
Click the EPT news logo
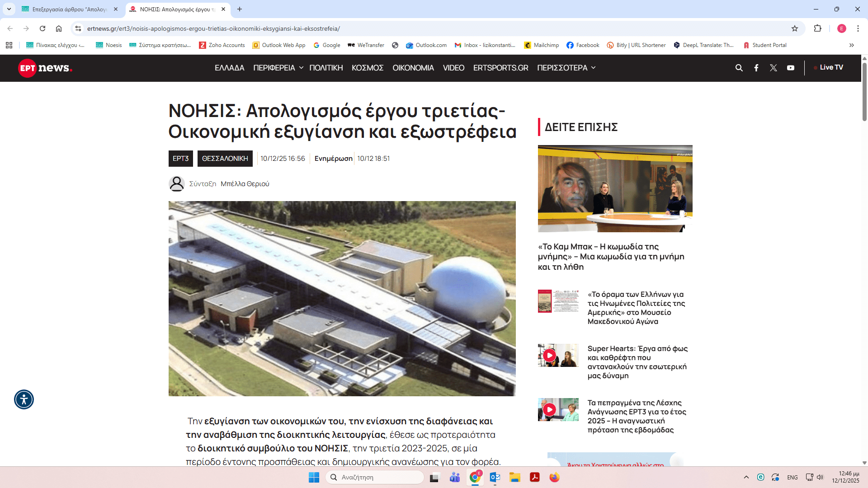point(45,68)
